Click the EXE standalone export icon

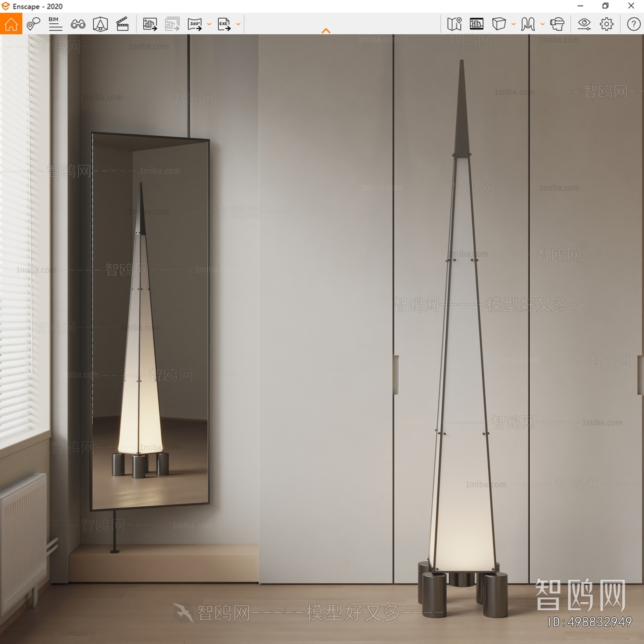[x=224, y=24]
